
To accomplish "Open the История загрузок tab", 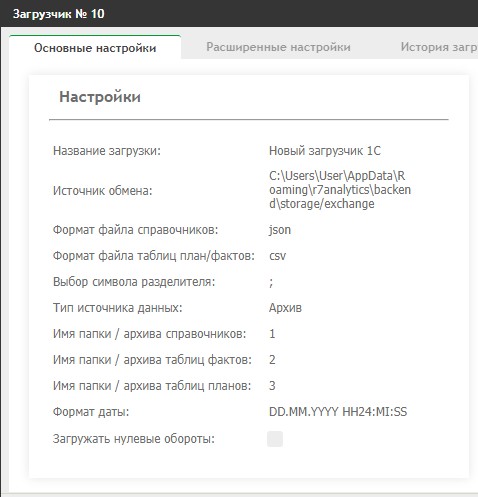I will pyautogui.click(x=439, y=47).
